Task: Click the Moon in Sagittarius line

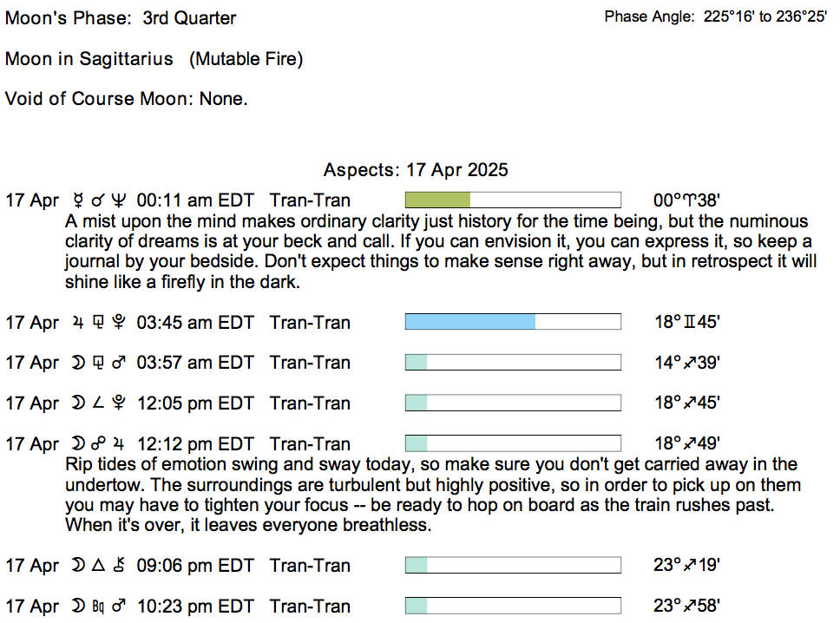Action: click(154, 59)
